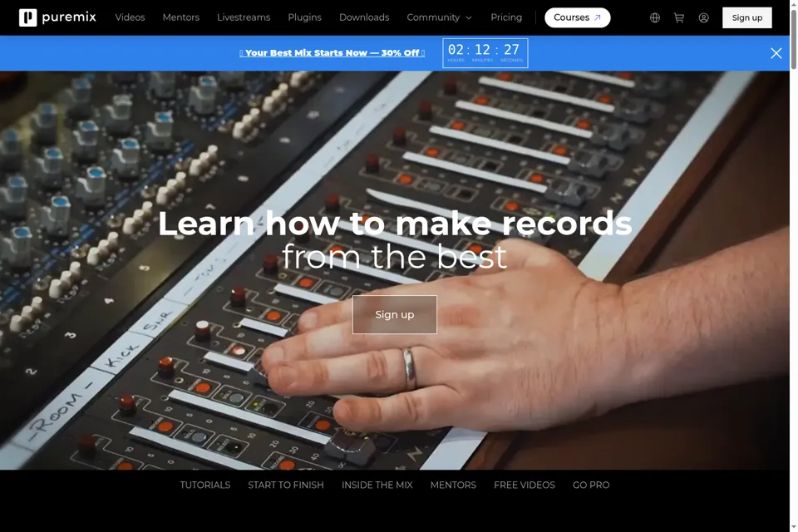Expand the Community dropdown menu
Screen dimensions: 798x532
(x=439, y=17)
